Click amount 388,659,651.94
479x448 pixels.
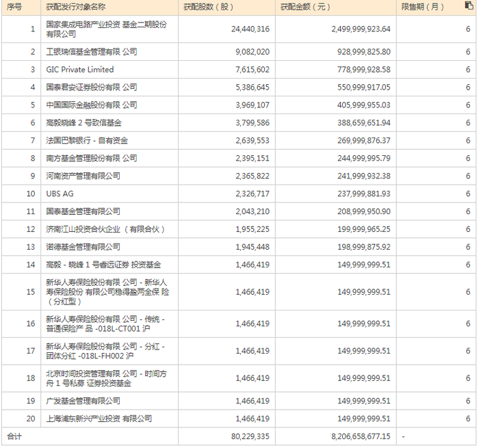coord(364,122)
